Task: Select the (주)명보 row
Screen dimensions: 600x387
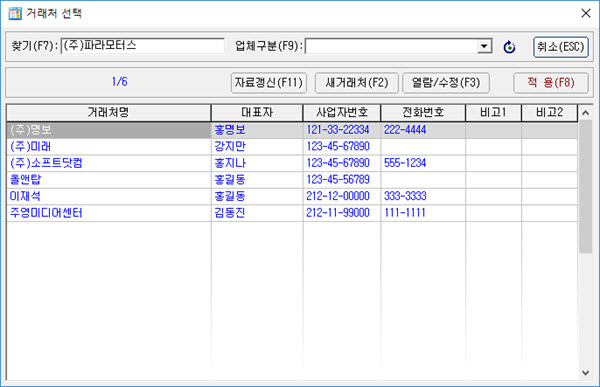Action: (x=292, y=130)
